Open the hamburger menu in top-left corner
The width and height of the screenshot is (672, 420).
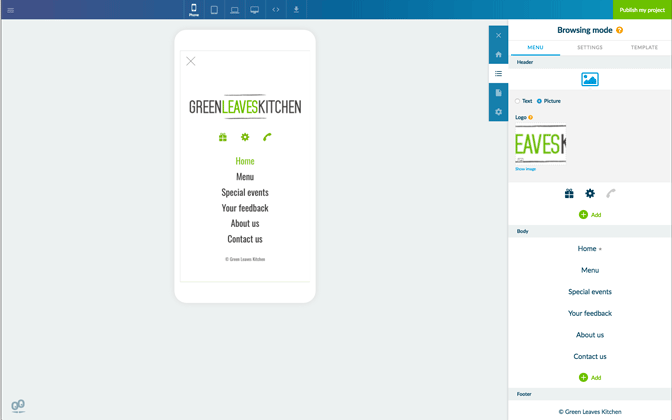11,10
